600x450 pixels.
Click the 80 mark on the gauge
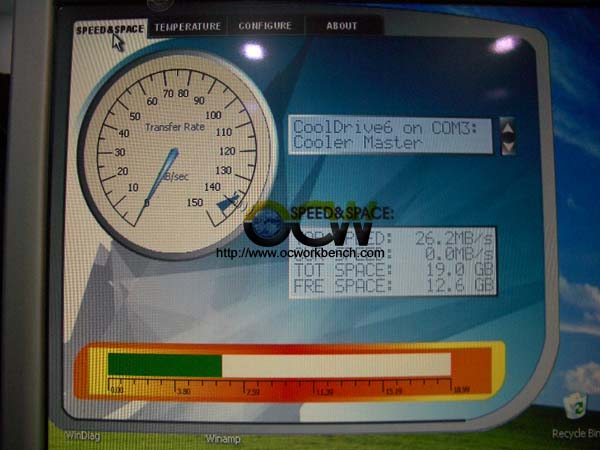[x=183, y=93]
